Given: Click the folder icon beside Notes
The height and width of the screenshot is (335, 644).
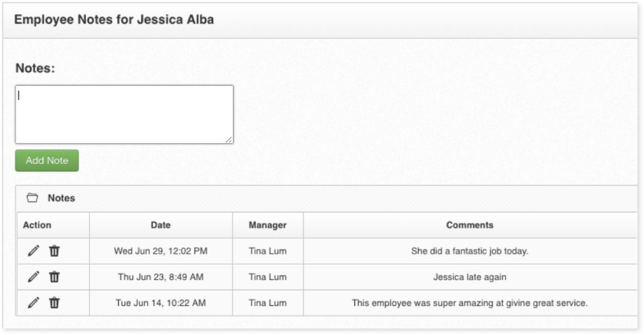Looking at the screenshot, I should pos(32,198).
